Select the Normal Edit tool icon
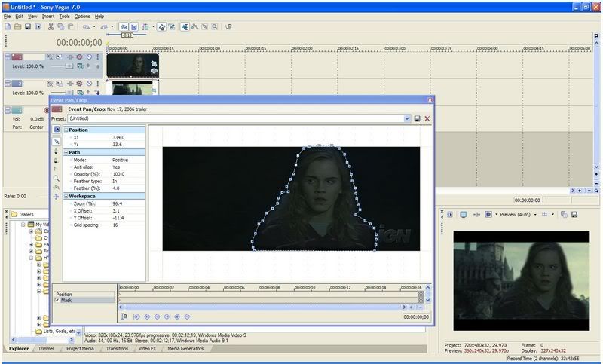The height and width of the screenshot is (364, 603). 185,26
